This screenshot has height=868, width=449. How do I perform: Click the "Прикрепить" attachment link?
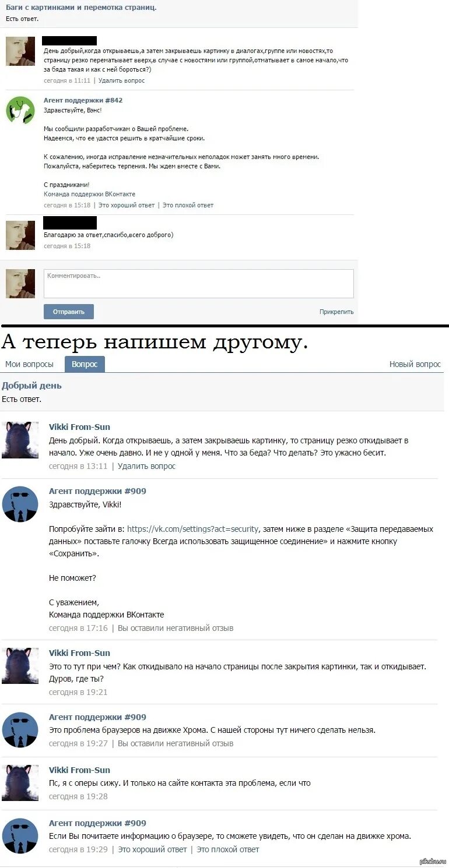336,312
